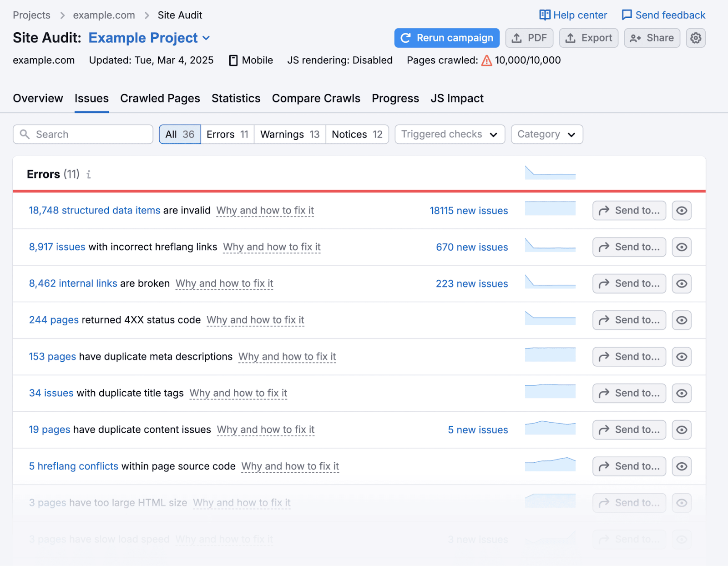Click the search magnifier icon
The width and height of the screenshot is (728, 566).
pos(25,134)
